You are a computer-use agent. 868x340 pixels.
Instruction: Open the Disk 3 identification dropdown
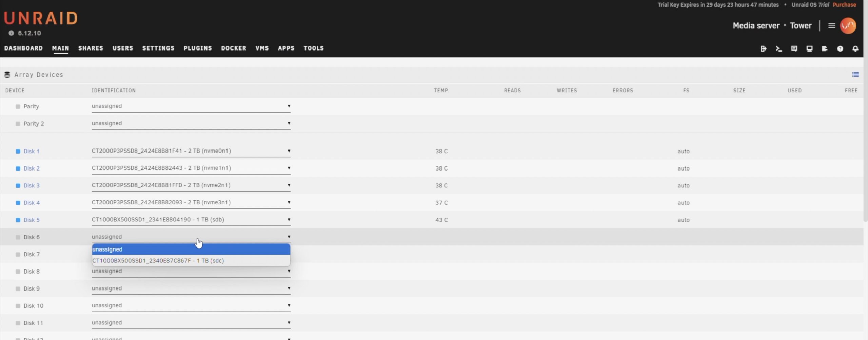[191, 185]
